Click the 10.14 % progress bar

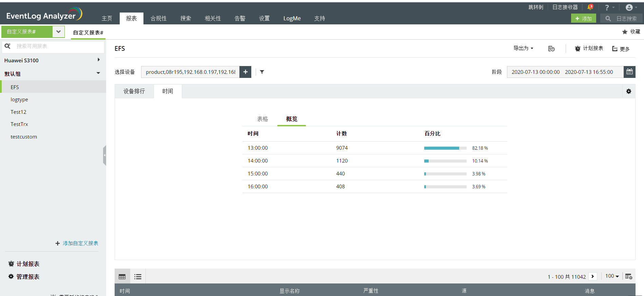(445, 161)
